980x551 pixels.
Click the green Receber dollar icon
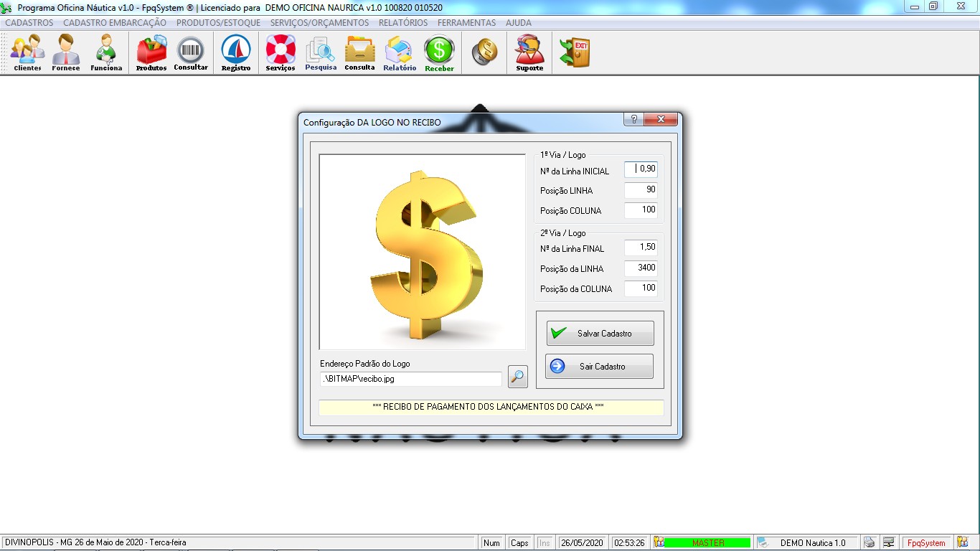(439, 53)
